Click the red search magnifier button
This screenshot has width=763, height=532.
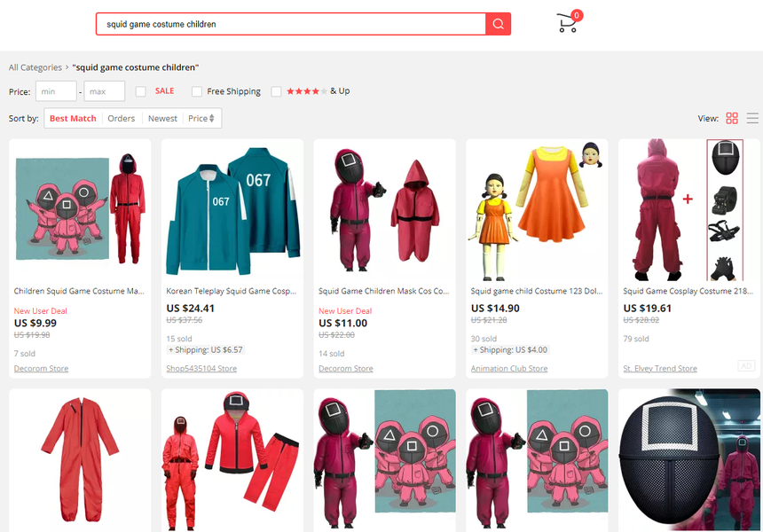[x=498, y=24]
